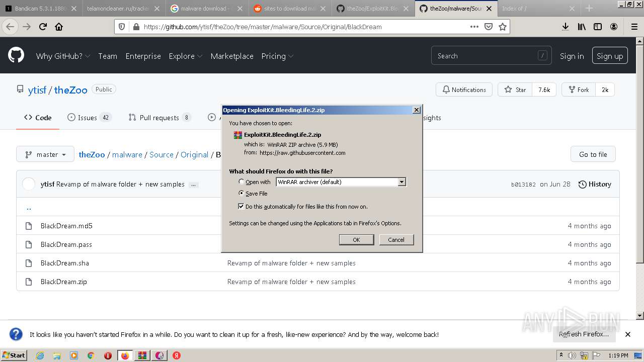Open Firefox account avatar icon
The height and width of the screenshot is (362, 644).
614,27
